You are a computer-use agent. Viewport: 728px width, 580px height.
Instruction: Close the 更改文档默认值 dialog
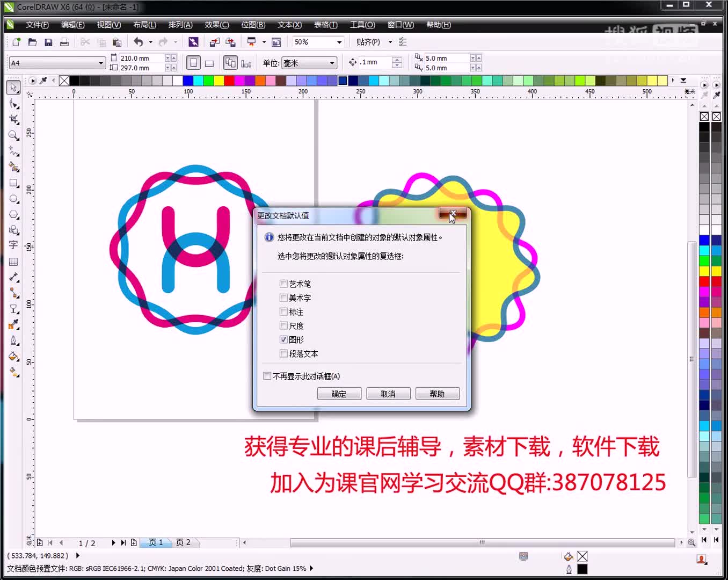[x=453, y=214]
